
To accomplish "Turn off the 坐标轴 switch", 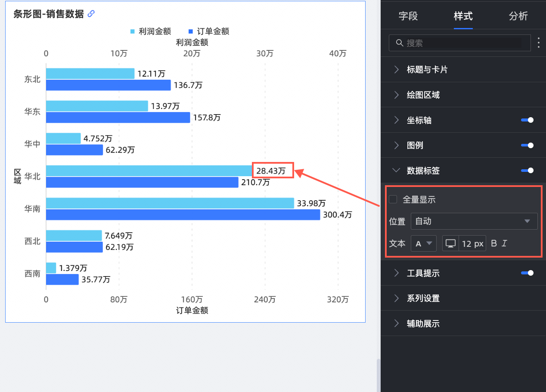I will pos(527,120).
